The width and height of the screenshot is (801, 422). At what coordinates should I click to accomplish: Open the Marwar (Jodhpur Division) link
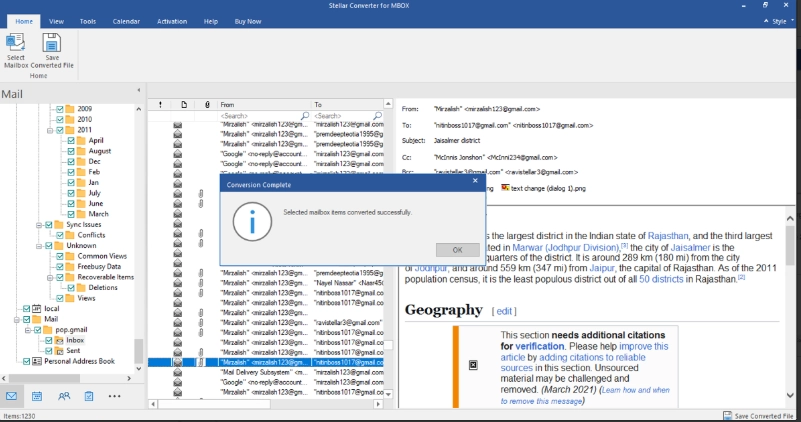566,247
